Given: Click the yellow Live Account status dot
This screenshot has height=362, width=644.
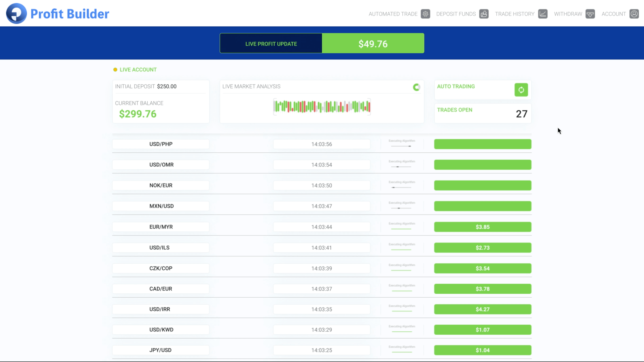Looking at the screenshot, I should [115, 70].
